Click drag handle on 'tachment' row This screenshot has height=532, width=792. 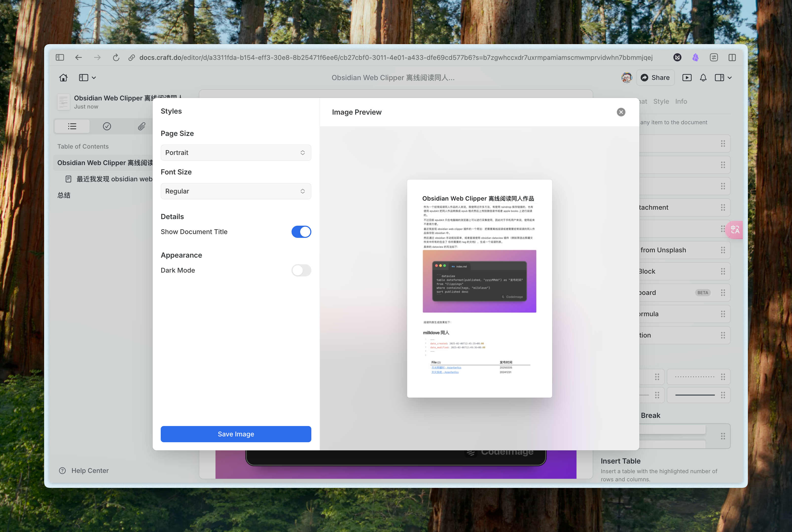723,207
